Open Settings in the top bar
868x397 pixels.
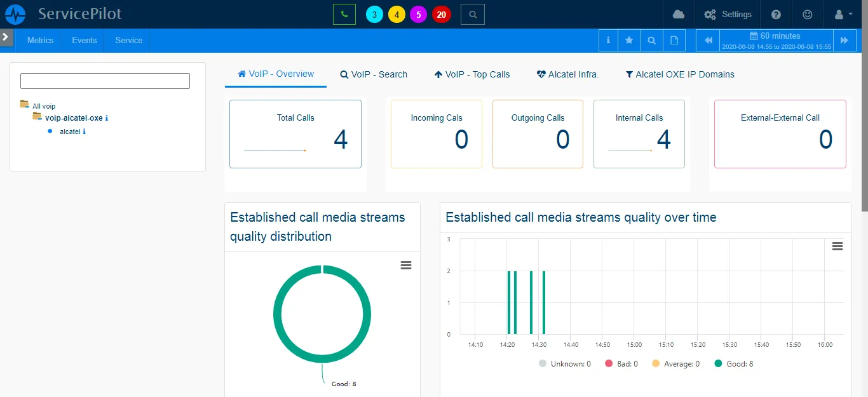(728, 14)
